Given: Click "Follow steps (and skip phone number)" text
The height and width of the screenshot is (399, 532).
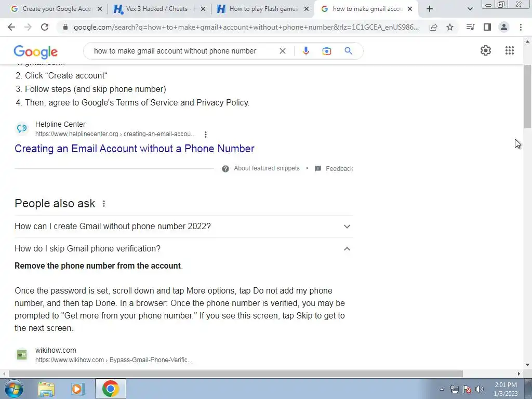Looking at the screenshot, I should click(96, 89).
